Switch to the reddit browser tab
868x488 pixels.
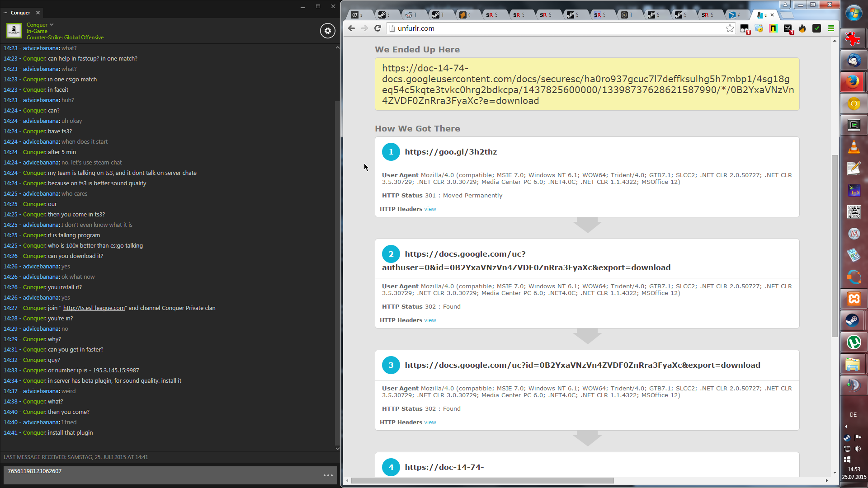pyautogui.click(x=410, y=15)
